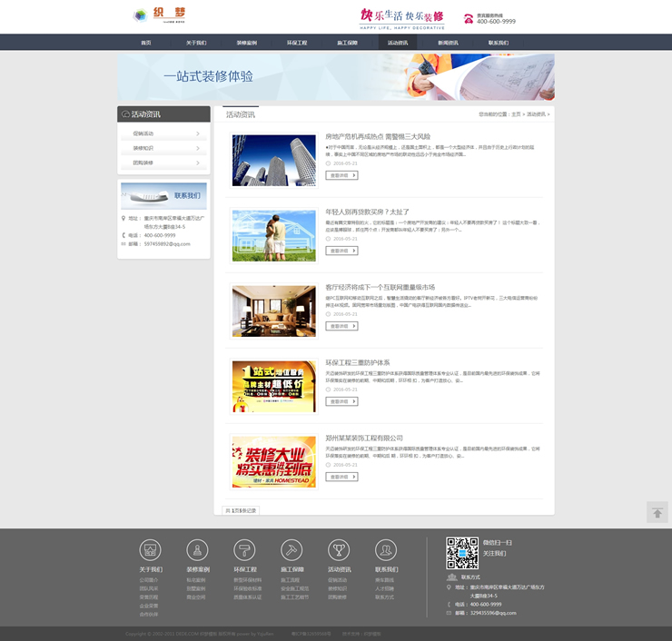Click the 活动资讯 trophy icon in the footer
Screen dimensions: 672x641
pyautogui.click(x=339, y=549)
